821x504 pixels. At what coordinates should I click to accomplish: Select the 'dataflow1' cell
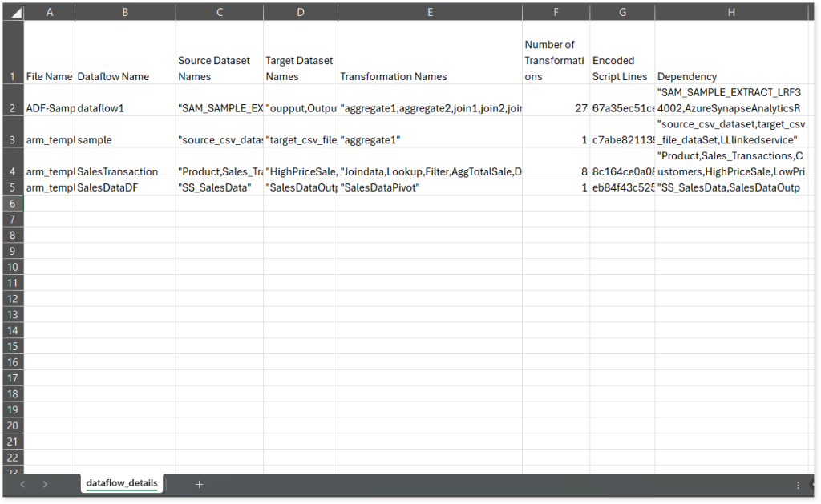(x=125, y=108)
